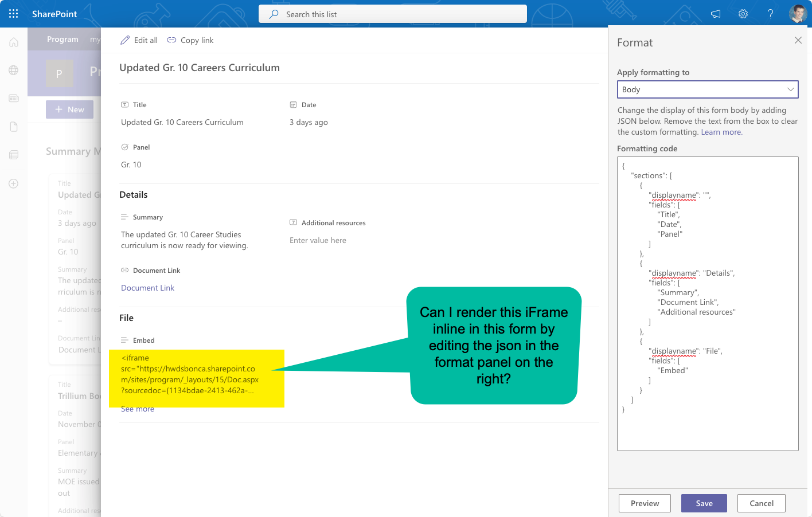Preview the form formatting changes

pyautogui.click(x=644, y=503)
